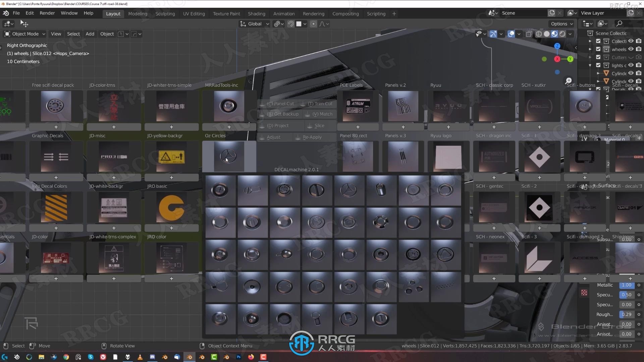Viewport: 644px width, 362px height.
Task: Click plus under Free scifi decal pack
Action: point(56,127)
